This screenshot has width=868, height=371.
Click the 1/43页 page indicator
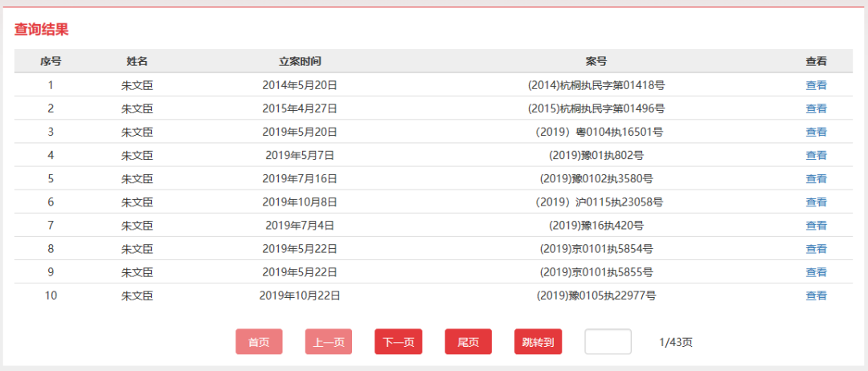(x=675, y=342)
